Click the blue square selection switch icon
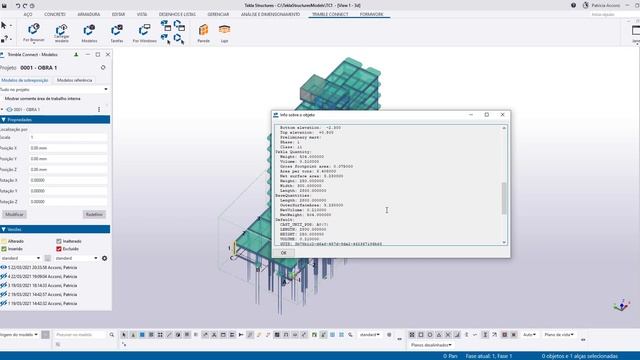This screenshot has height=360, width=640. coord(142,335)
